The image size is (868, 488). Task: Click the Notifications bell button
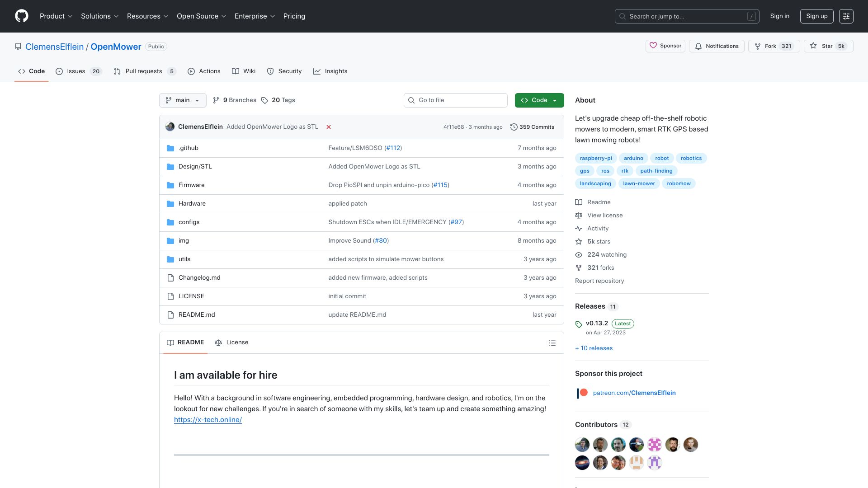[x=717, y=46]
